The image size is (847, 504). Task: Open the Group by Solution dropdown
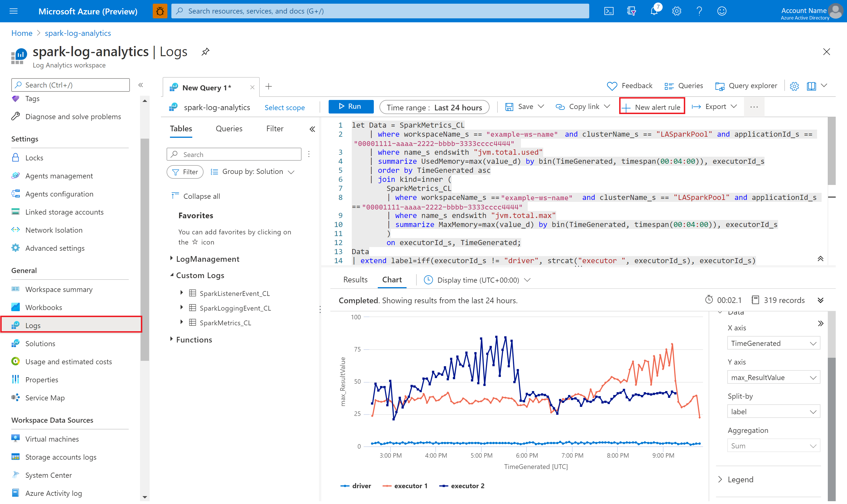[x=252, y=172]
